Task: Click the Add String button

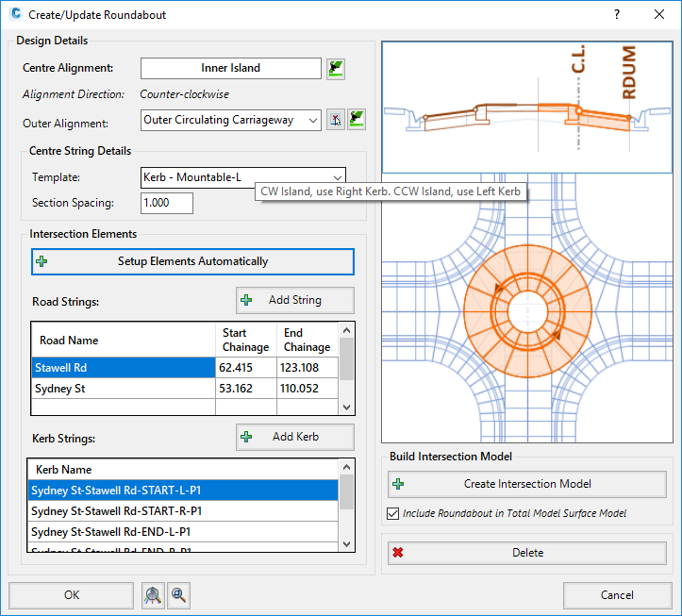Action: pos(294,300)
